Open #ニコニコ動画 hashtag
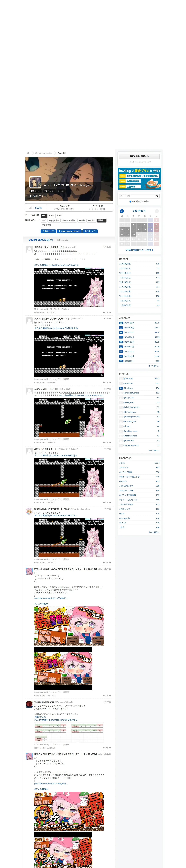Viewport: 186px width, 868px height. click(126, 472)
